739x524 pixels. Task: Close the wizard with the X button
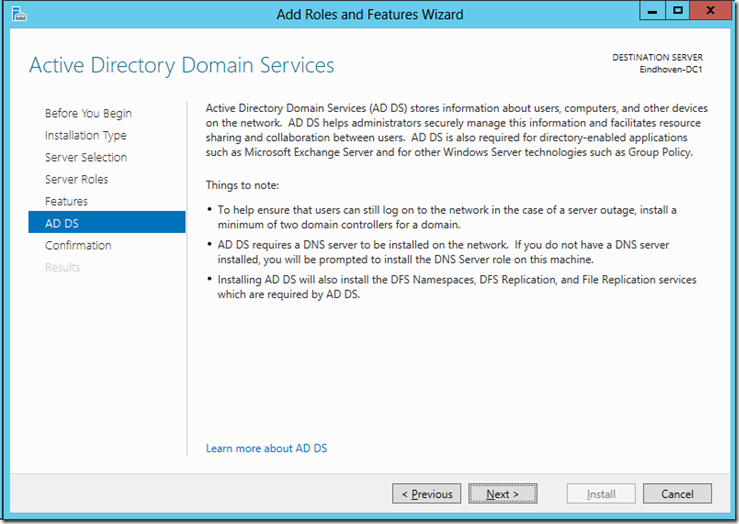point(711,10)
